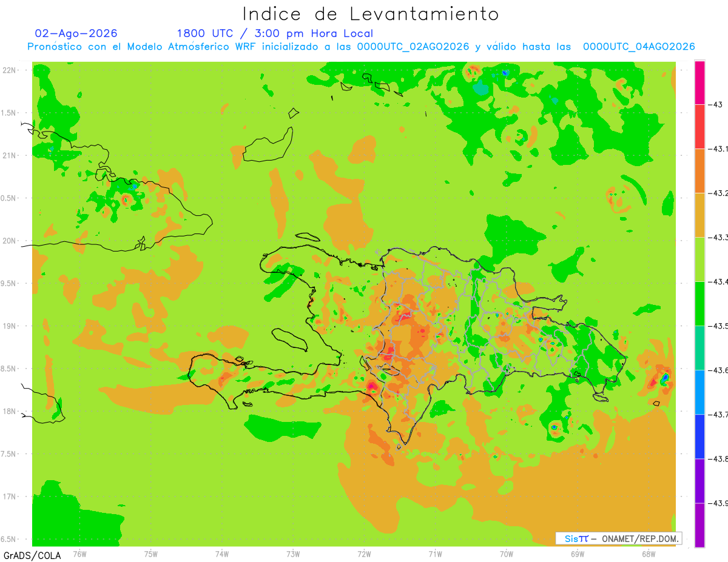Click the '70W' longitude label
Image resolution: width=728 pixels, height=562 pixels.
(x=507, y=554)
